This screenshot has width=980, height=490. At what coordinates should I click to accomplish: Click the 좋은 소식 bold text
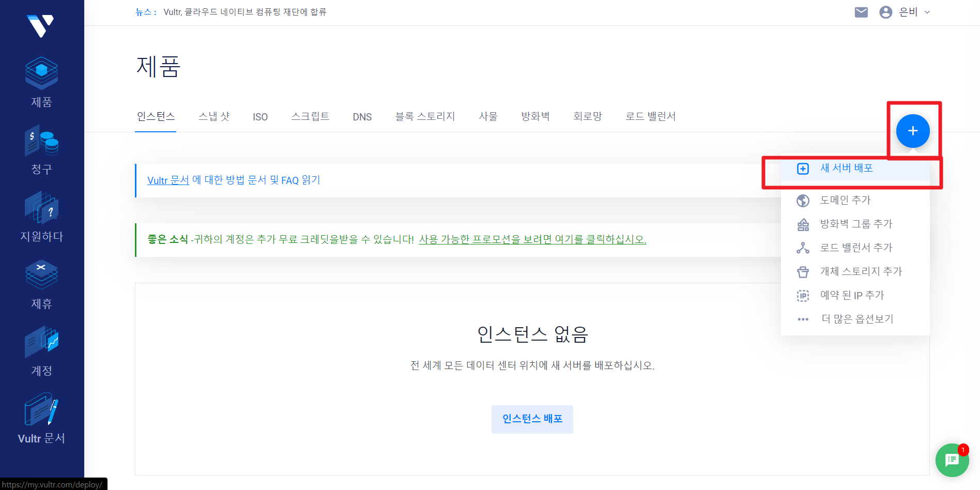pyautogui.click(x=167, y=239)
